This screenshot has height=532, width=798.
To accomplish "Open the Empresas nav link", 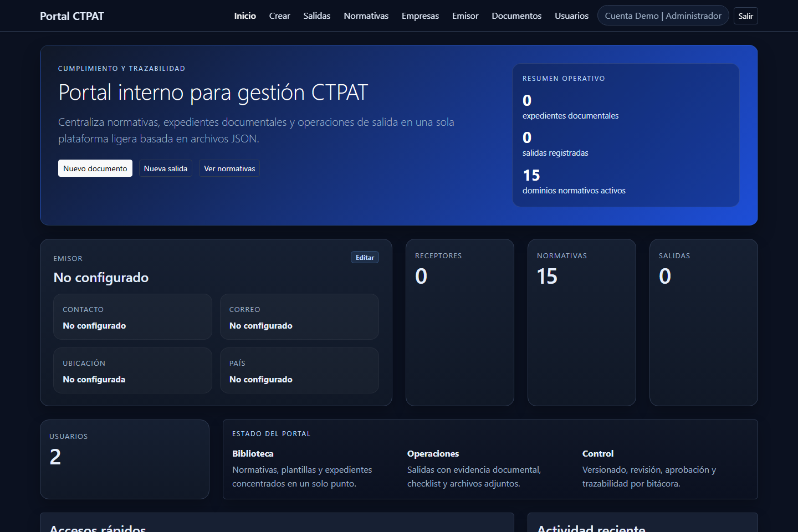I will point(420,16).
